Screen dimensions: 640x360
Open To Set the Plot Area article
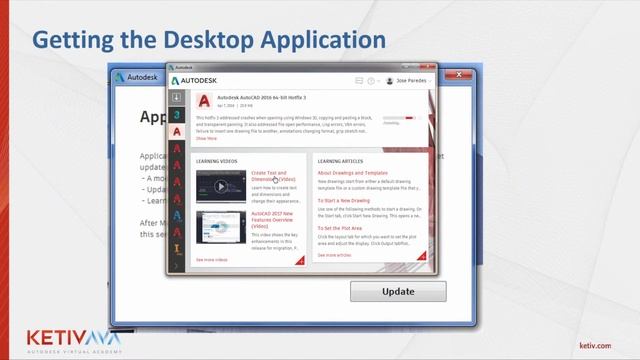coord(340,228)
